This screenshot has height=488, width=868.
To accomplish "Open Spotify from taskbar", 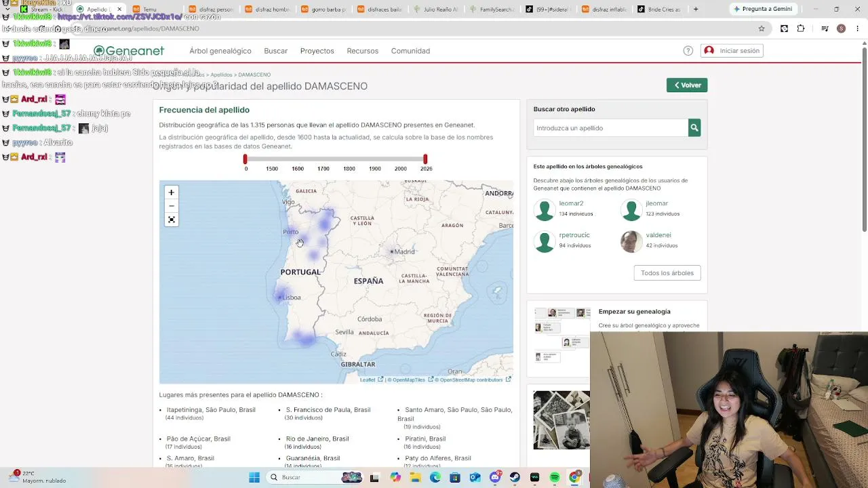I will click(555, 477).
